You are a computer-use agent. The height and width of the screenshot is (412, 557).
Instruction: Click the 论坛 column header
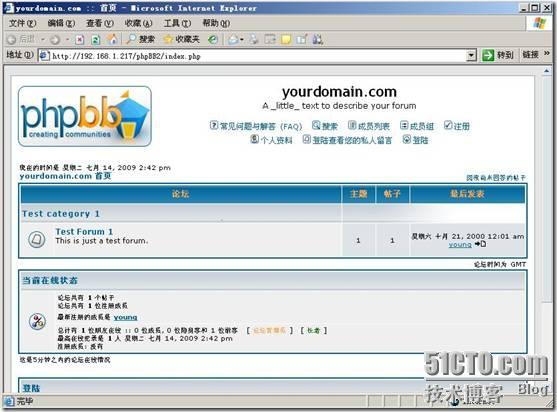180,194
